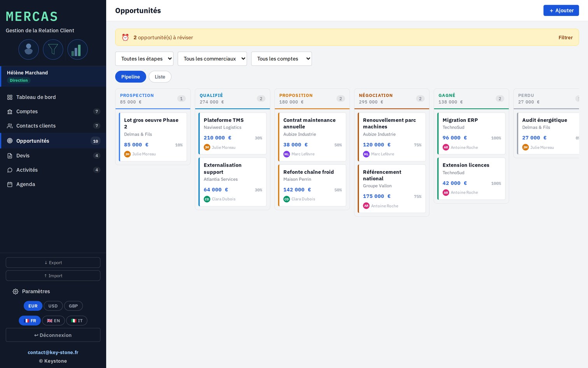Change language to EN
This screenshot has width=588, height=368.
click(x=53, y=321)
